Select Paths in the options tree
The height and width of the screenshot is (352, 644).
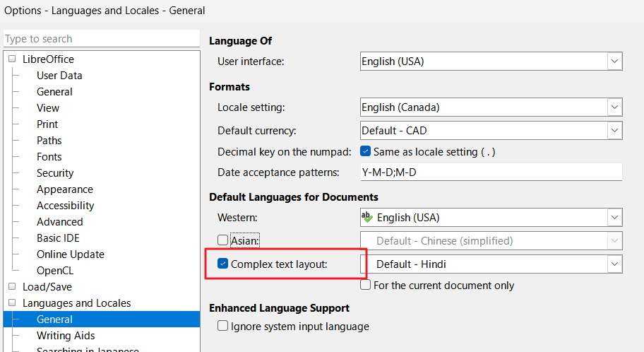coord(49,141)
